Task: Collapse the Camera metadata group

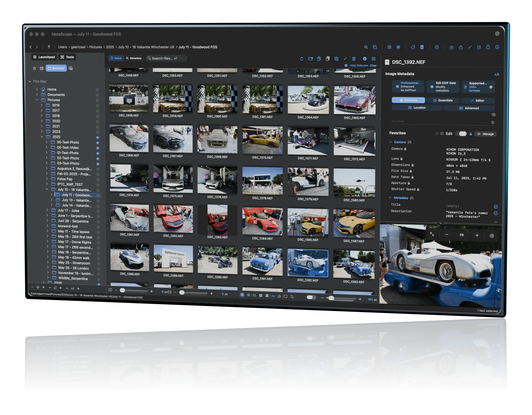Action: click(x=390, y=142)
